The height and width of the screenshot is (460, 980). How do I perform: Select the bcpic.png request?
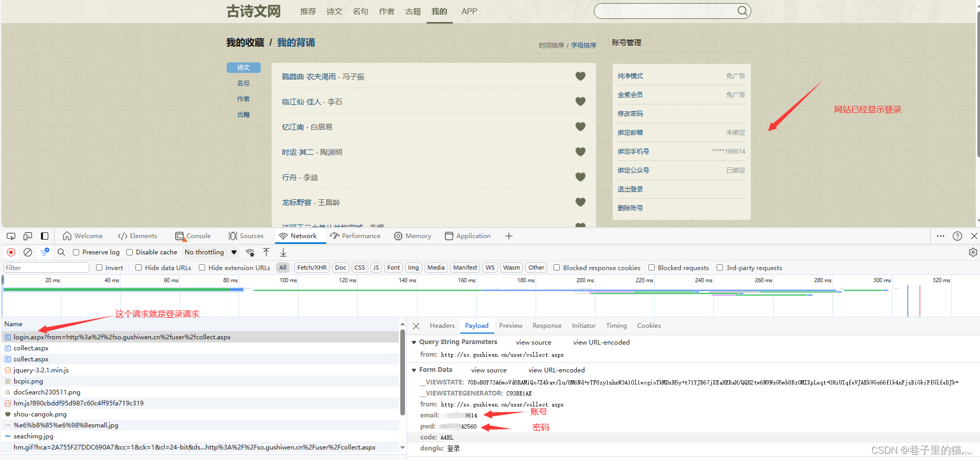[200, 381]
